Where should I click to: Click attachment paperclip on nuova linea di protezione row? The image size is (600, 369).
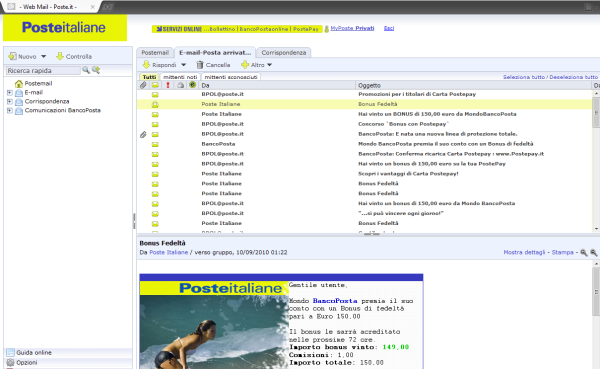(143, 134)
